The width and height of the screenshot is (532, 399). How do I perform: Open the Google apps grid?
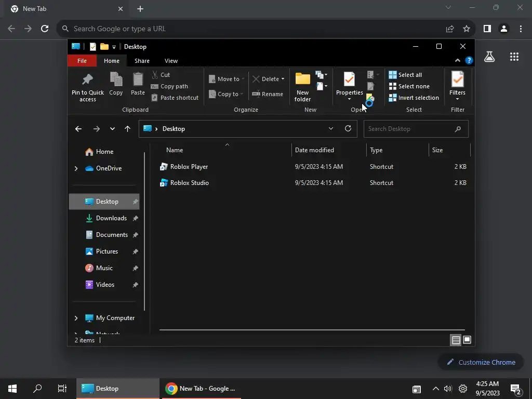(514, 57)
